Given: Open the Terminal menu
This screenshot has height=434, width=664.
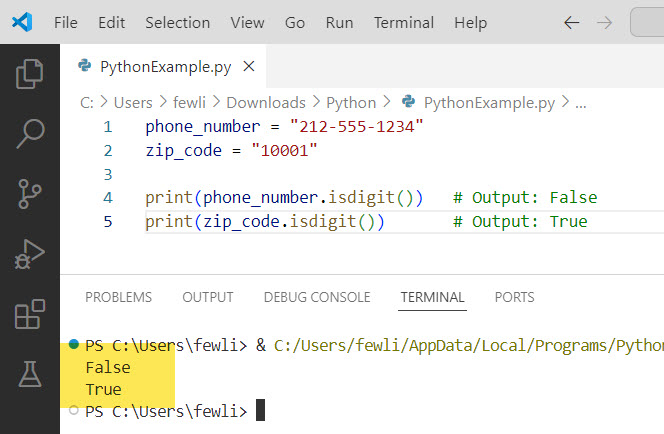Looking at the screenshot, I should pyautogui.click(x=404, y=22).
